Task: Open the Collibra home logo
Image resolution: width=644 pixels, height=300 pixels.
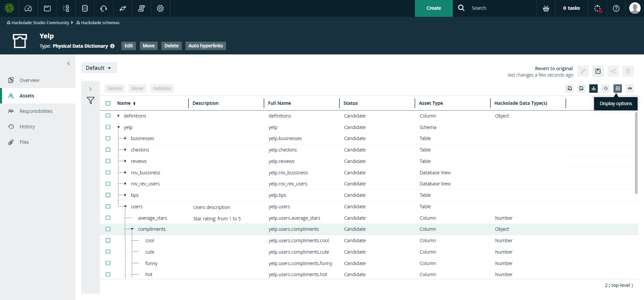Action: tap(9, 8)
